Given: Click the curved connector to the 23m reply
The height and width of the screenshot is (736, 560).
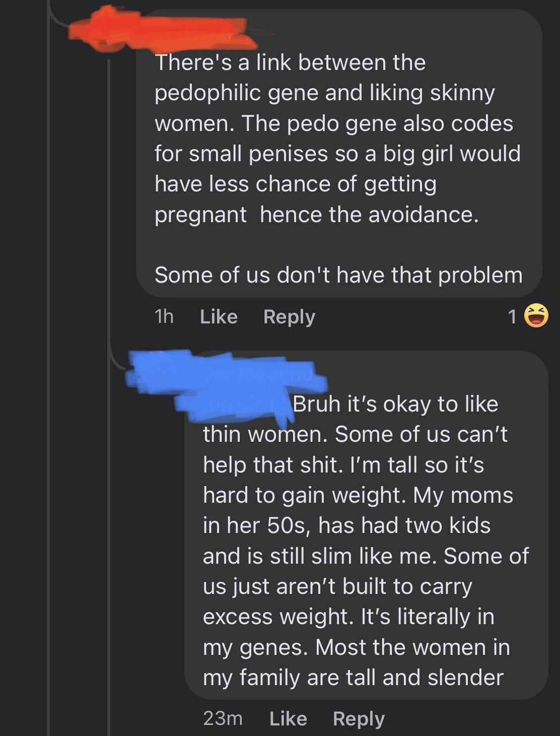Looking at the screenshot, I should tap(117, 359).
